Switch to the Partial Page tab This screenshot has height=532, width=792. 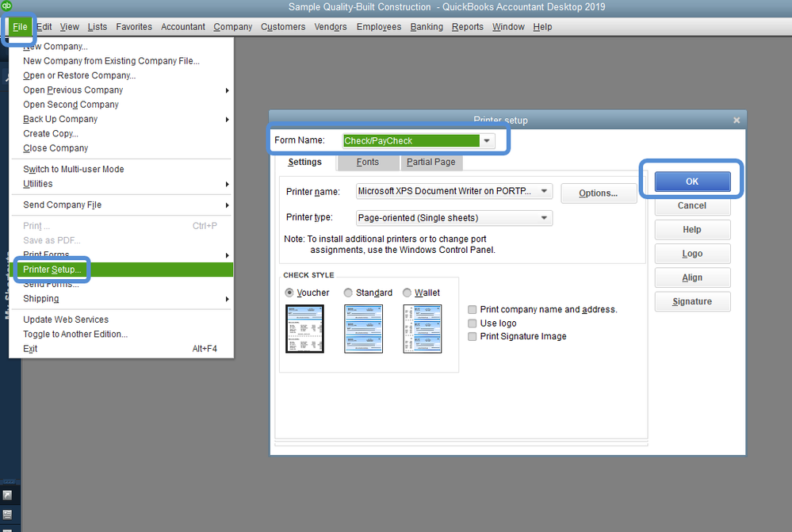tap(430, 163)
